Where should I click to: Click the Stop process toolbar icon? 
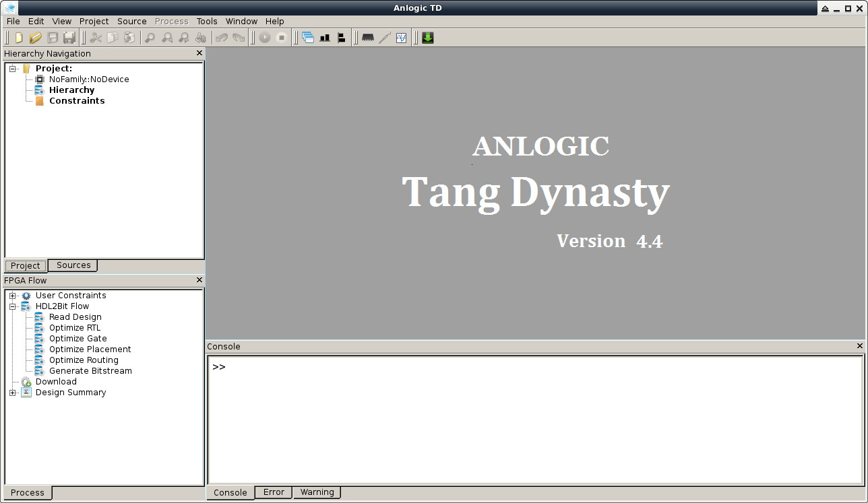pos(282,38)
